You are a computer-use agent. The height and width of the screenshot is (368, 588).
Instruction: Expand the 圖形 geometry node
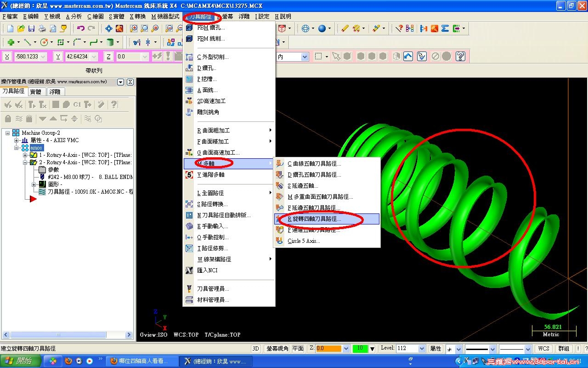coord(34,184)
